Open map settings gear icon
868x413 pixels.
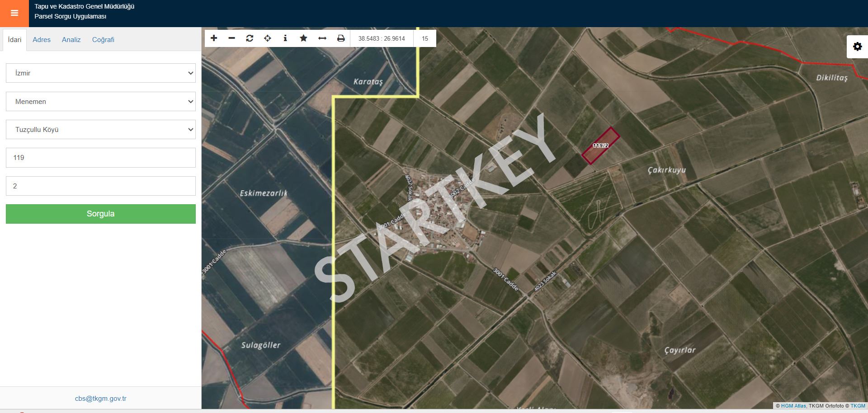click(857, 47)
